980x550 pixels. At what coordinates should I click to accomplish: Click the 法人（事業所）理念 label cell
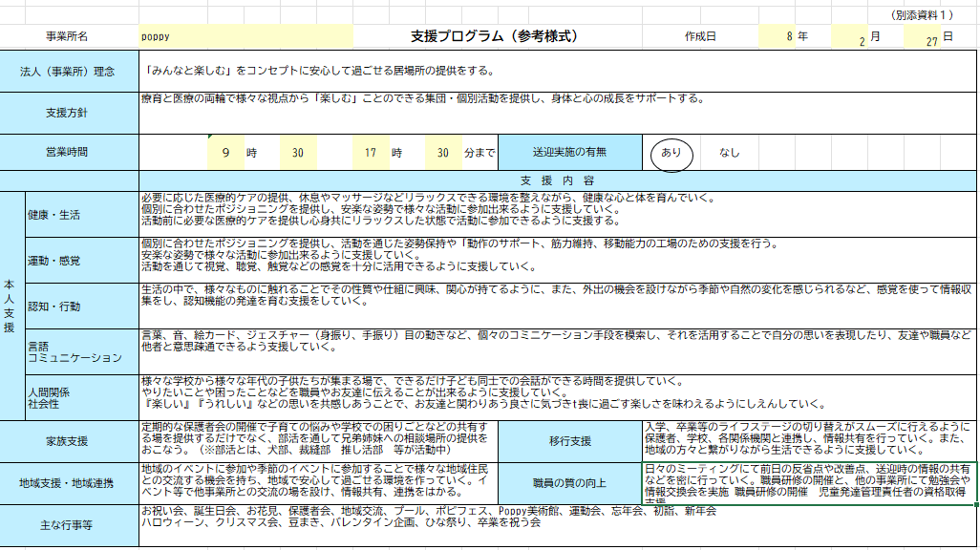pyautogui.click(x=70, y=72)
